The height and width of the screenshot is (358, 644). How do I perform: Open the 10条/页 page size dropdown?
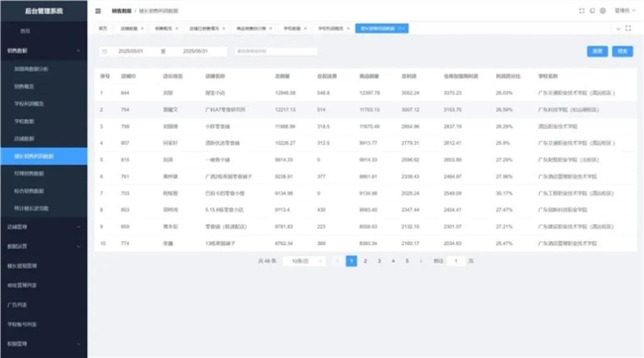click(304, 261)
